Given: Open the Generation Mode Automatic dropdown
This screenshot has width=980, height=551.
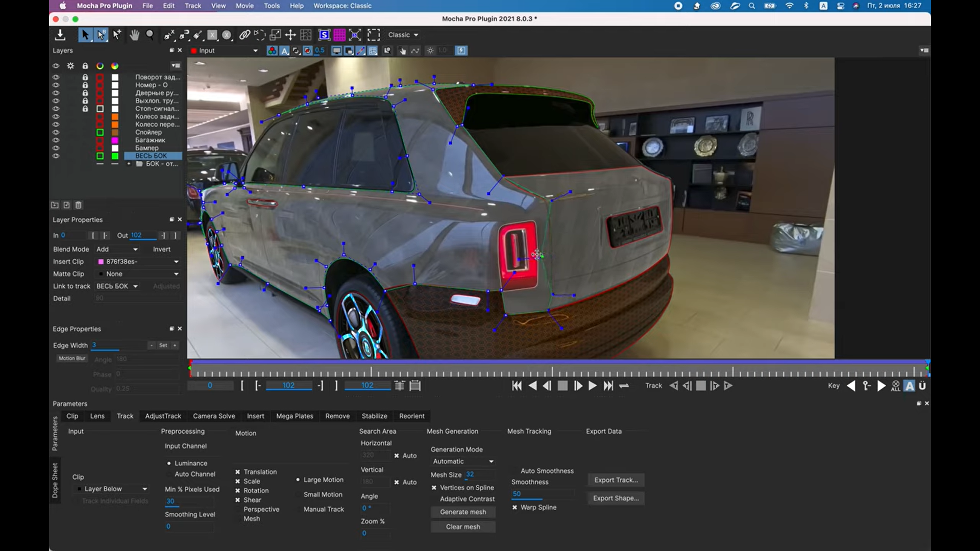Looking at the screenshot, I should click(463, 461).
